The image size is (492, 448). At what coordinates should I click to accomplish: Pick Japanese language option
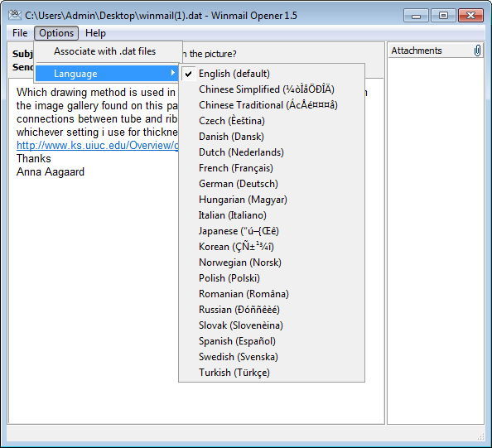272,231
